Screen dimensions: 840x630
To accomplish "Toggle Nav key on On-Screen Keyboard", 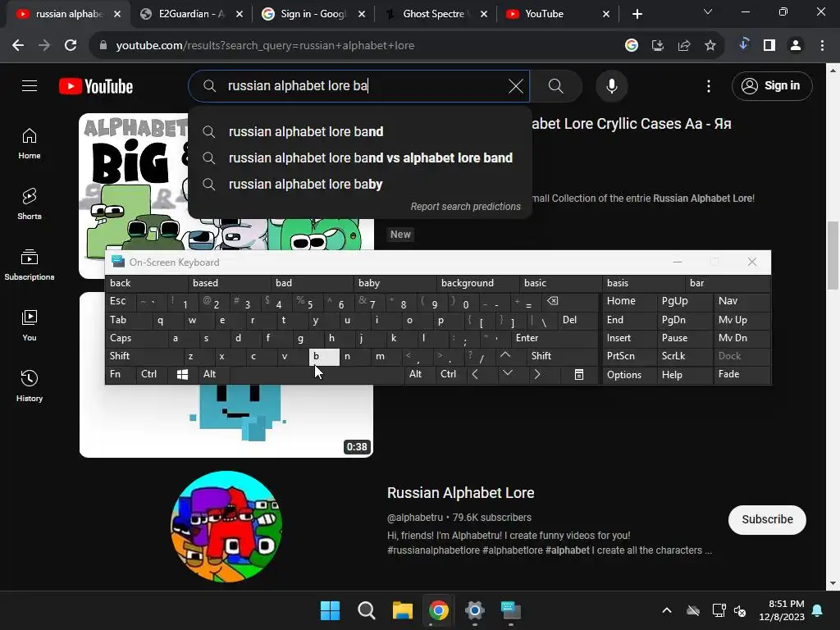I will [742, 301].
